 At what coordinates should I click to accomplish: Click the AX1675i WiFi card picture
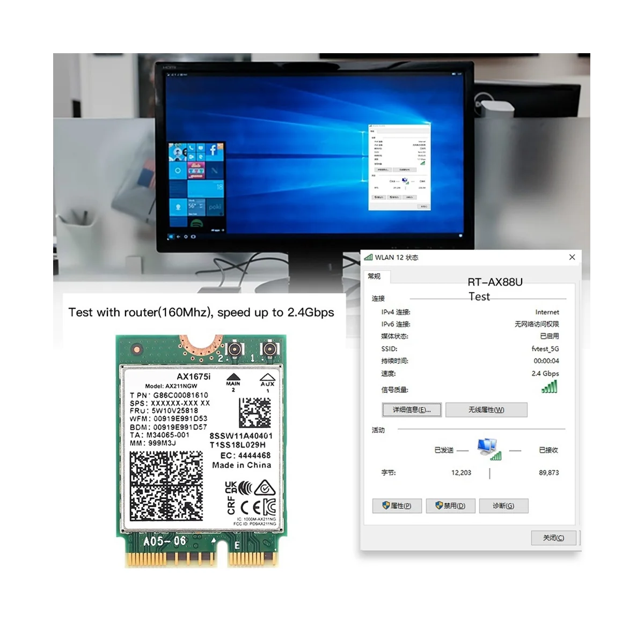pyautogui.click(x=201, y=451)
